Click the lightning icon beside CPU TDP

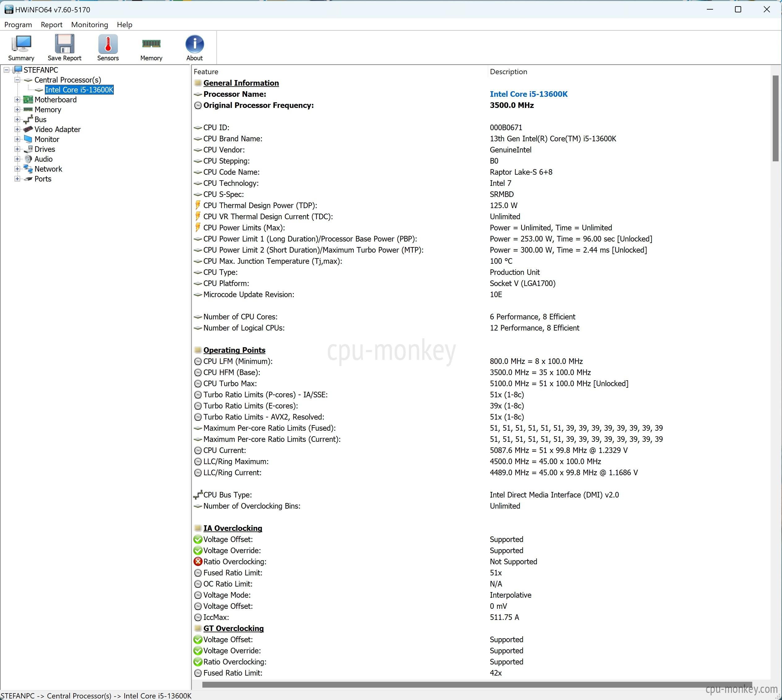(x=198, y=205)
